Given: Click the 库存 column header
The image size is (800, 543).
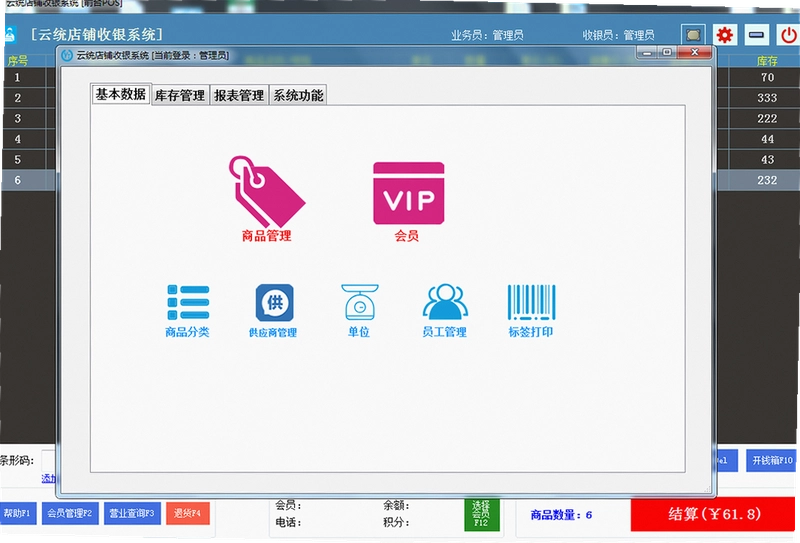Looking at the screenshot, I should [x=767, y=61].
